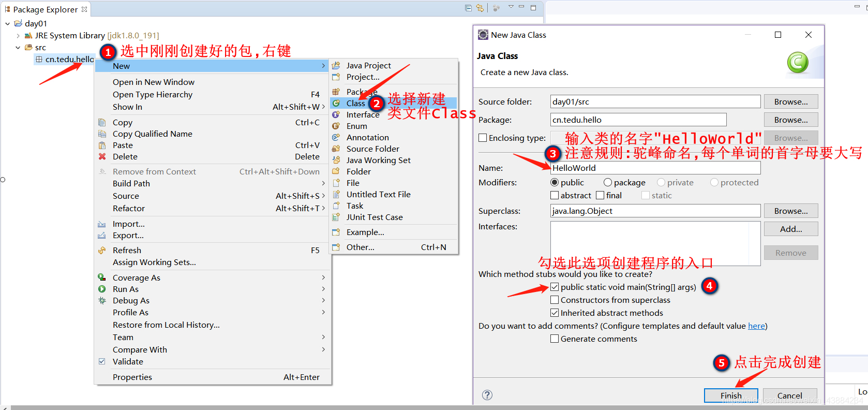Toggle public static void main checkbox
This screenshot has height=410, width=868.
tap(555, 287)
